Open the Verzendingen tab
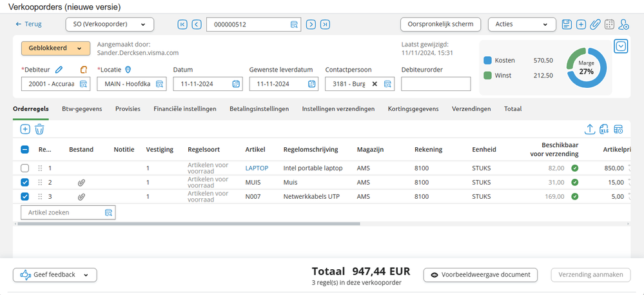Image resolution: width=644 pixels, height=295 pixels. pyautogui.click(x=471, y=109)
